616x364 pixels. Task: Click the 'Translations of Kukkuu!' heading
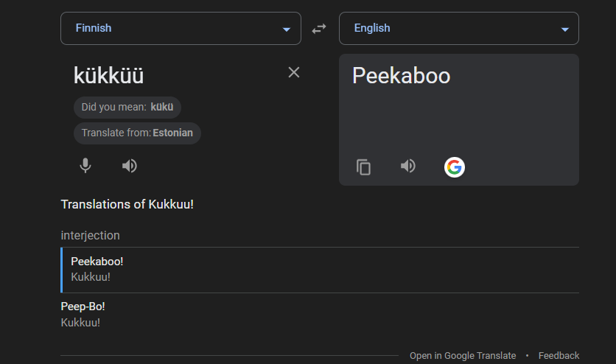(127, 204)
